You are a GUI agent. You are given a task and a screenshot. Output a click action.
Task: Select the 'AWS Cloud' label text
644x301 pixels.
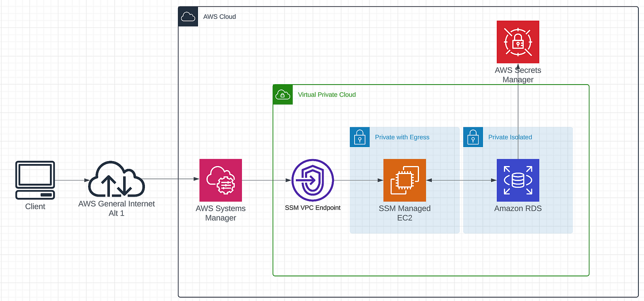[x=219, y=17]
